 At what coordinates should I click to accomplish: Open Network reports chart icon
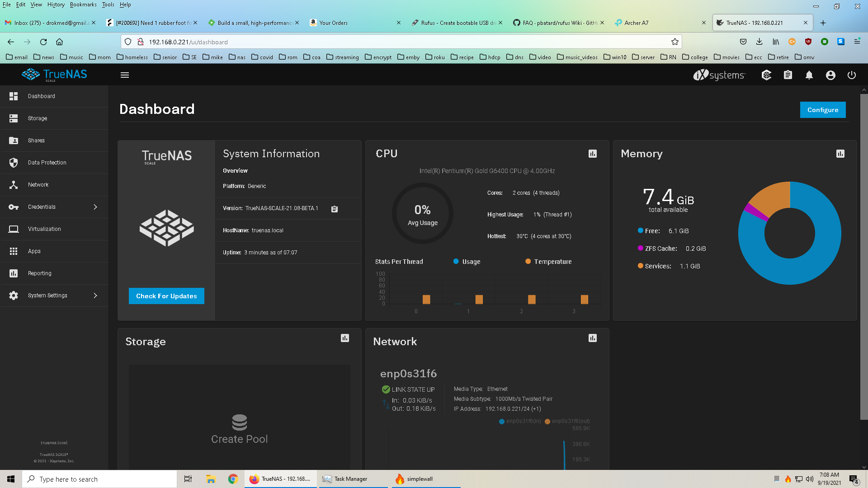593,338
